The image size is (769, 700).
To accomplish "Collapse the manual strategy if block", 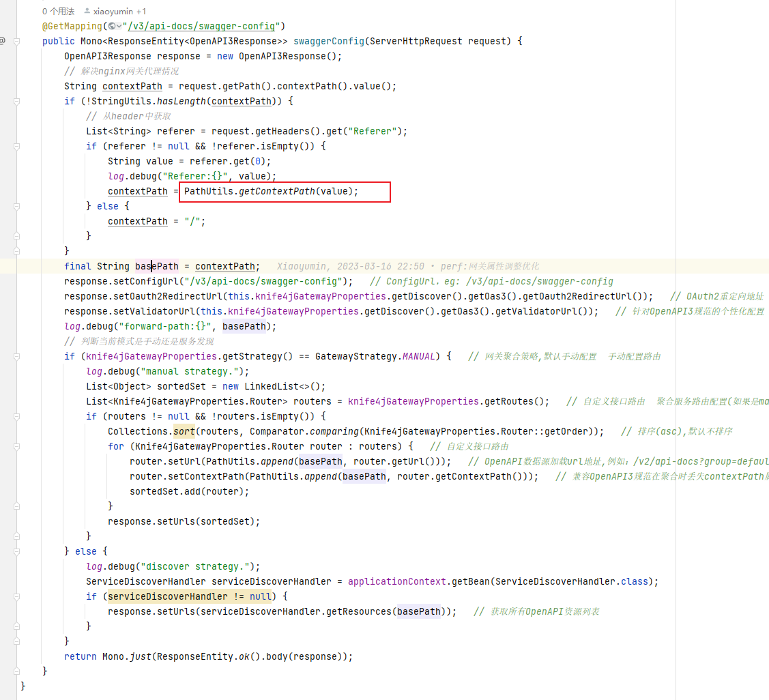I will point(15,356).
